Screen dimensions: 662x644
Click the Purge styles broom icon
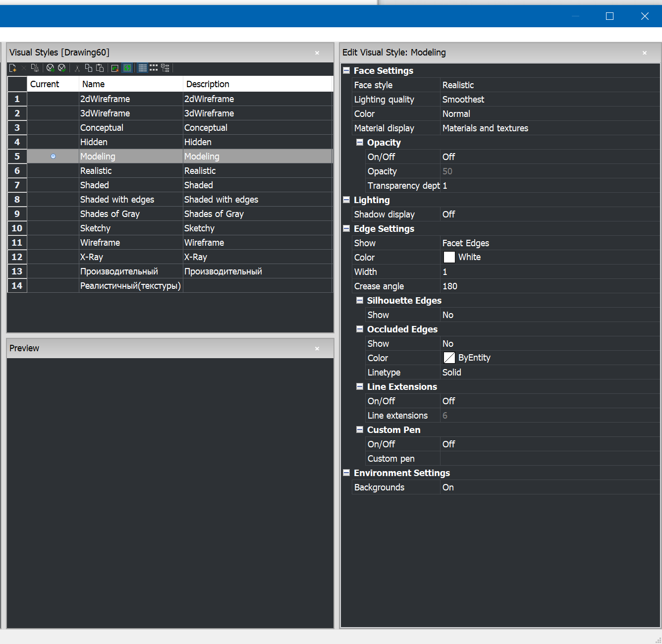pyautogui.click(x=35, y=68)
